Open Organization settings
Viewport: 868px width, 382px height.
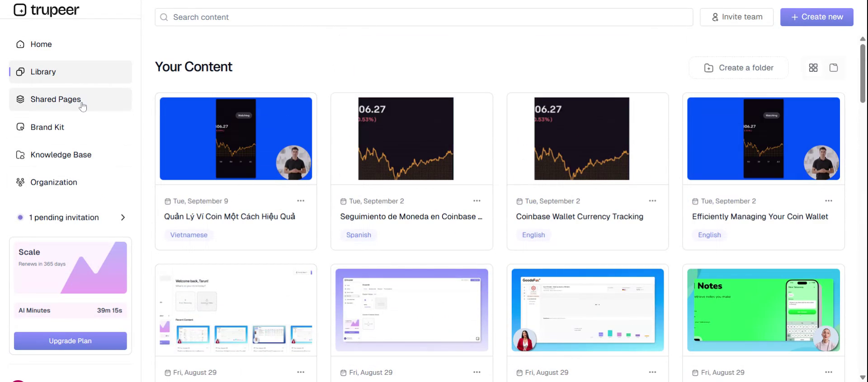coord(70,182)
